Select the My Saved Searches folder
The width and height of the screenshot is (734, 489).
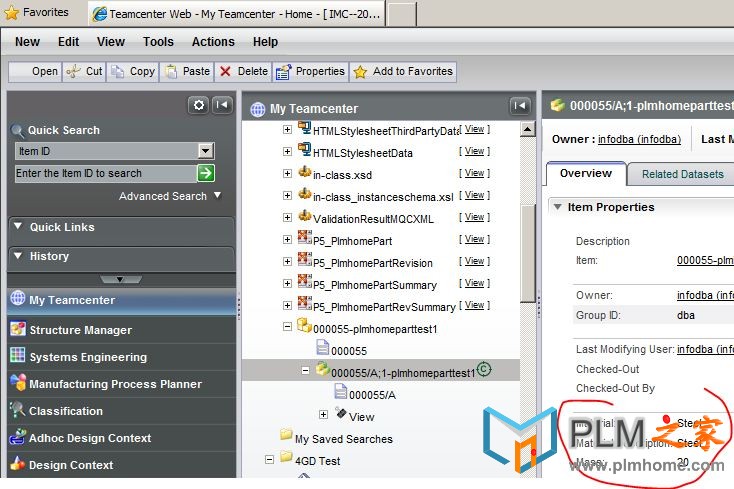click(344, 439)
